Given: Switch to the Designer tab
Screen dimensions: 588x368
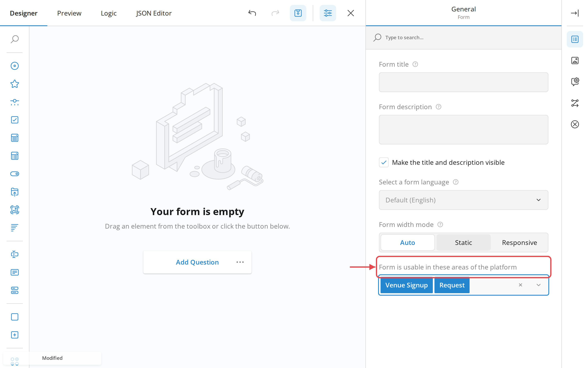Looking at the screenshot, I should click(23, 13).
